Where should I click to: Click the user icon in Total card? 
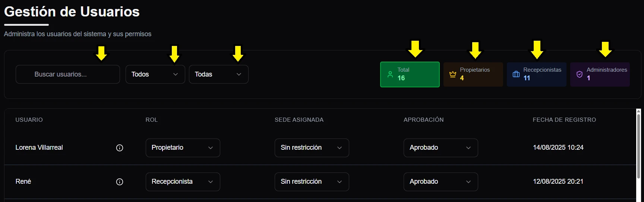390,74
